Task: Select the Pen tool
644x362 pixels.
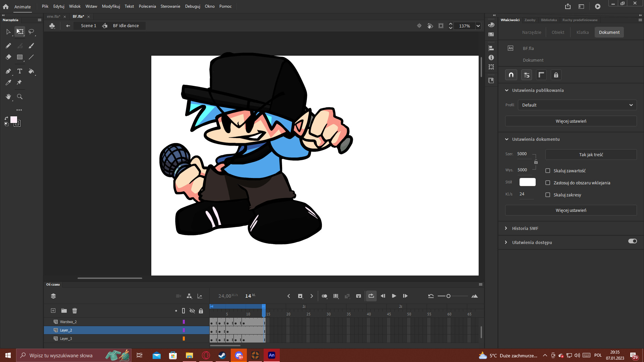Action: (x=8, y=71)
